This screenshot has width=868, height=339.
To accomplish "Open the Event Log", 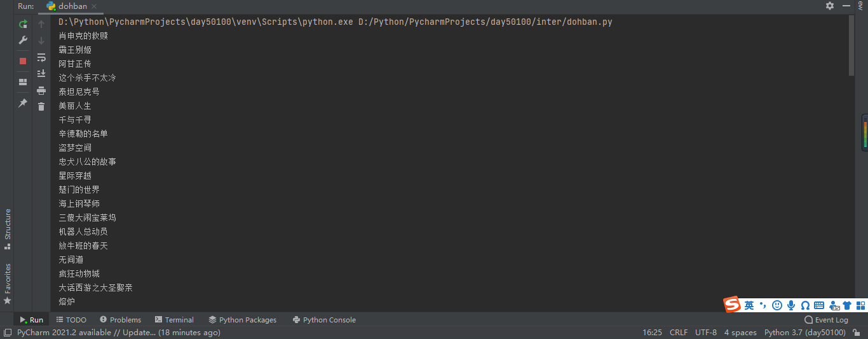I will coord(826,320).
